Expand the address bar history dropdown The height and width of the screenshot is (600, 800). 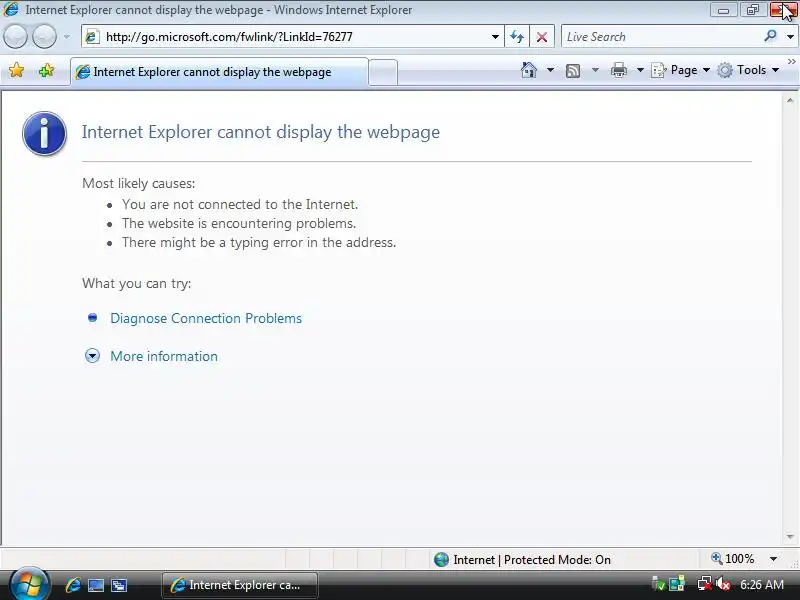(495, 37)
